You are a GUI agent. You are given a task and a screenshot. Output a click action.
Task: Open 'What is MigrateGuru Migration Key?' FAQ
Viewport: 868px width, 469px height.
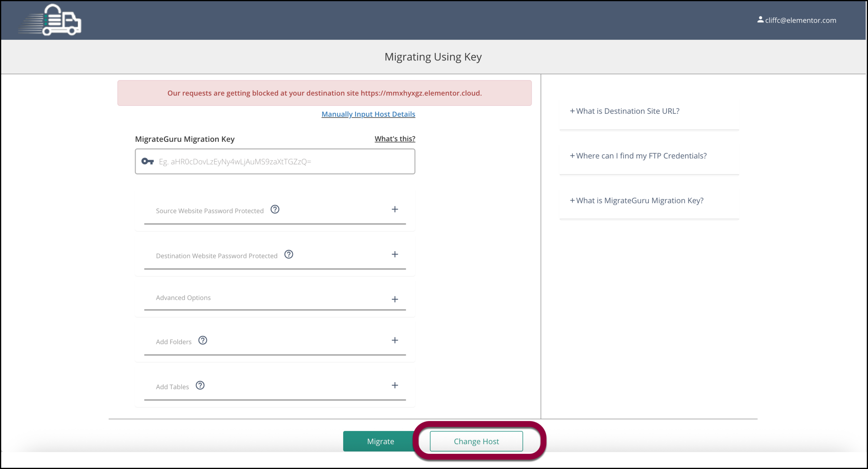[636, 201]
